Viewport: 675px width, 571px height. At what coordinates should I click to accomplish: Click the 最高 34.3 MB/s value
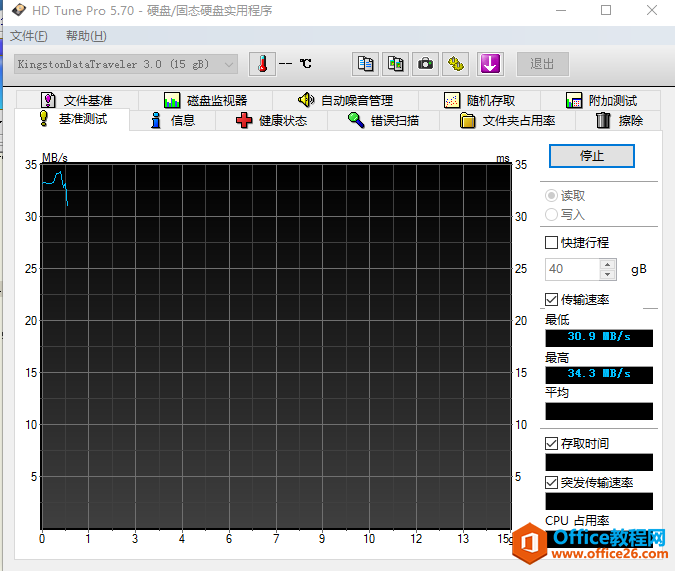tap(599, 375)
